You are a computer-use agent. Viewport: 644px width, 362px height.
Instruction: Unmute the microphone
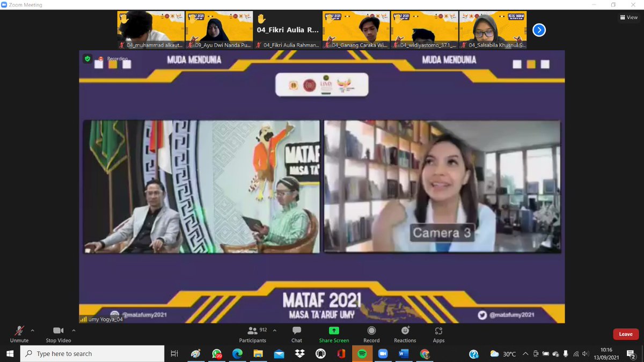pyautogui.click(x=19, y=334)
